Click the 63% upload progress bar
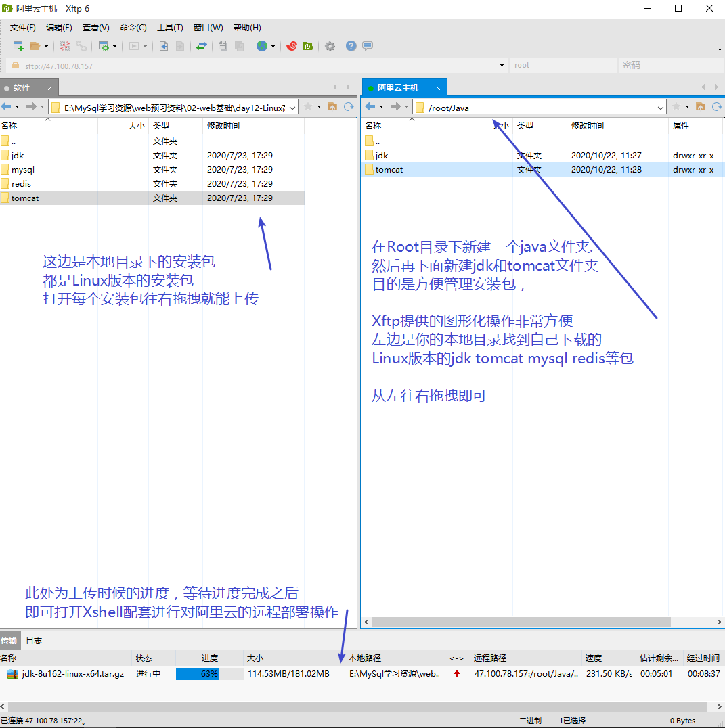The image size is (725, 728). click(x=209, y=674)
